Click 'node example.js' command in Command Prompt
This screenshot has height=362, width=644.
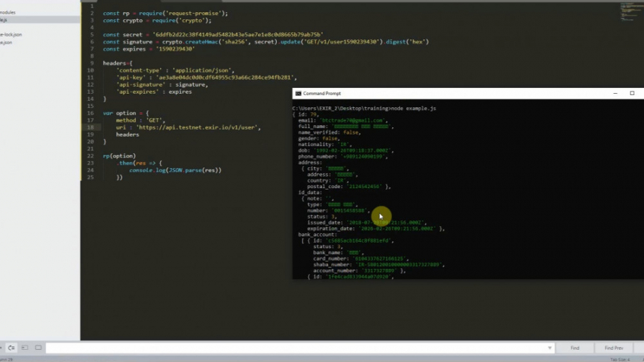point(414,108)
